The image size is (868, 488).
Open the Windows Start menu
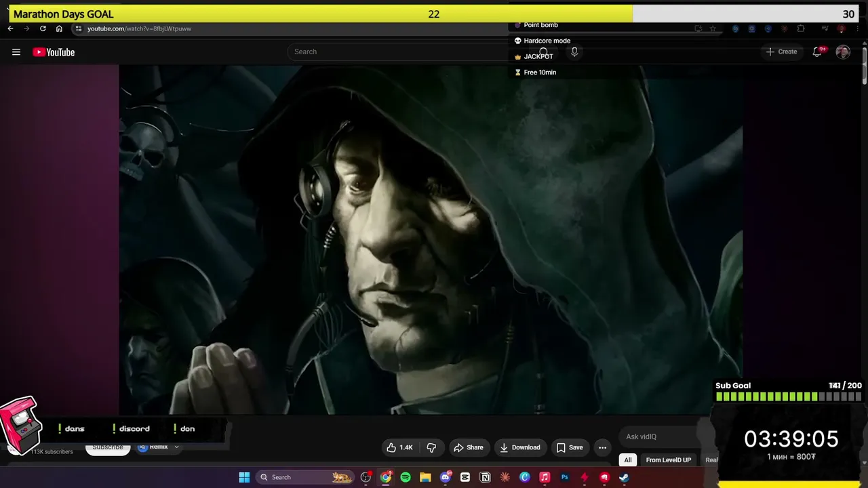244,477
